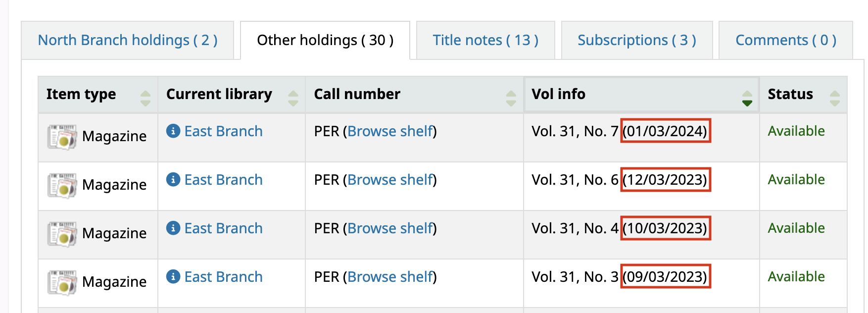Open North Branch holdings tab
The image size is (868, 313).
pyautogui.click(x=128, y=40)
